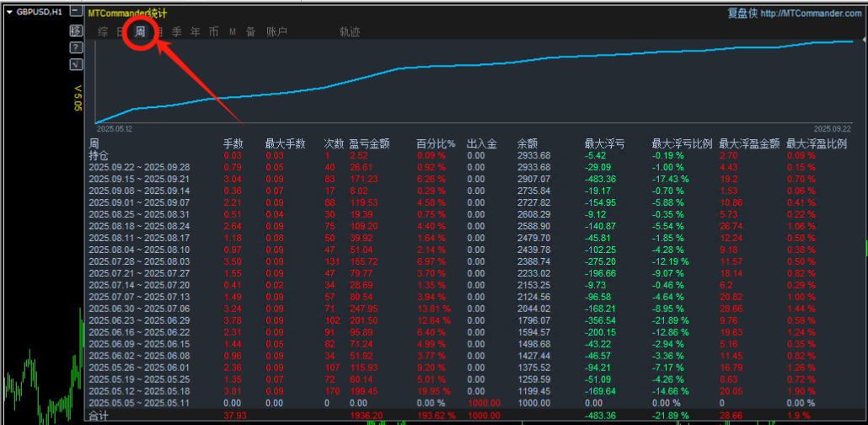Switch to the 季 quarterly tab
This screenshot has height=425, width=868.
(177, 32)
